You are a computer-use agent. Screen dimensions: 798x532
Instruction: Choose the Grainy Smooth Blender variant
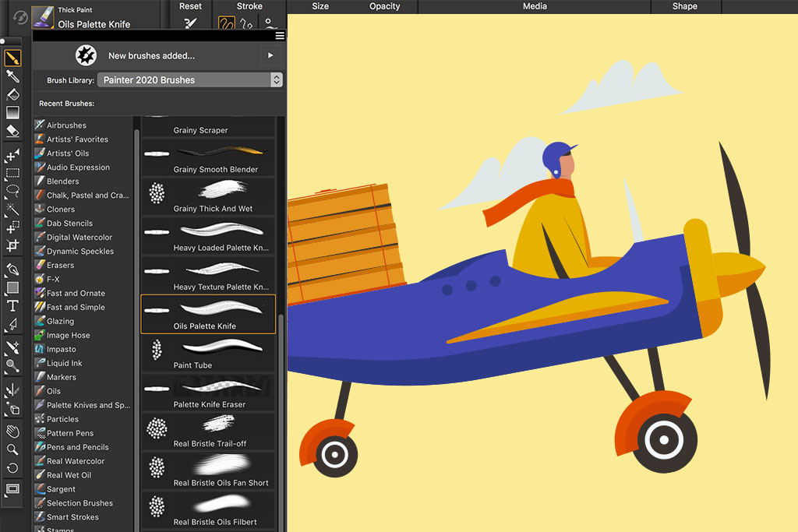[208, 157]
